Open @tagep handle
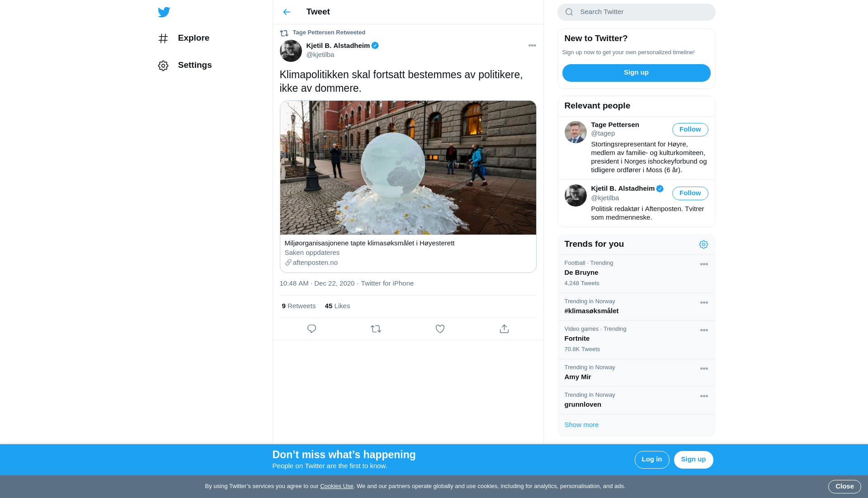The width and height of the screenshot is (868, 498). 603,133
